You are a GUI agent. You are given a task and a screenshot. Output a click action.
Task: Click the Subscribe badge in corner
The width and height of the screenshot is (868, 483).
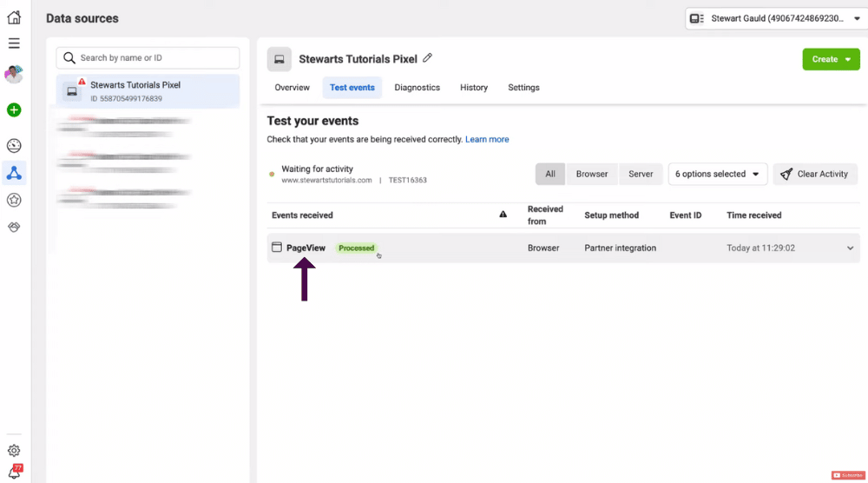click(848, 475)
